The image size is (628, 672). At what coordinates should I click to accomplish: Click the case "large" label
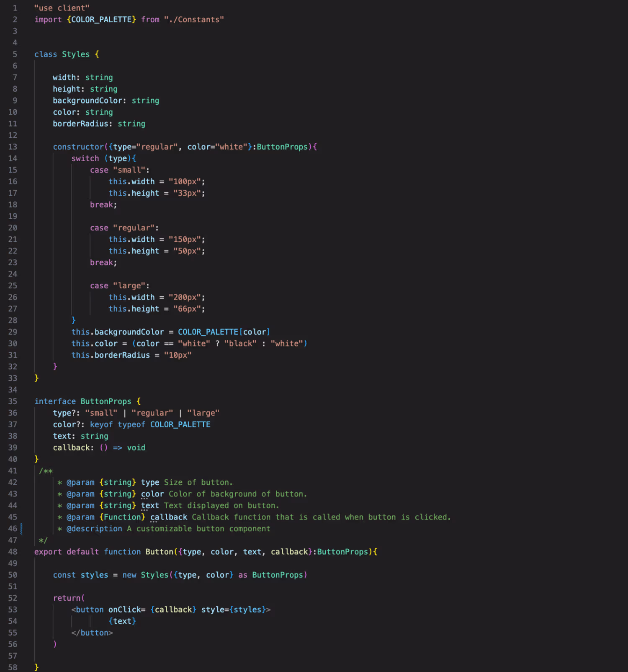click(120, 286)
